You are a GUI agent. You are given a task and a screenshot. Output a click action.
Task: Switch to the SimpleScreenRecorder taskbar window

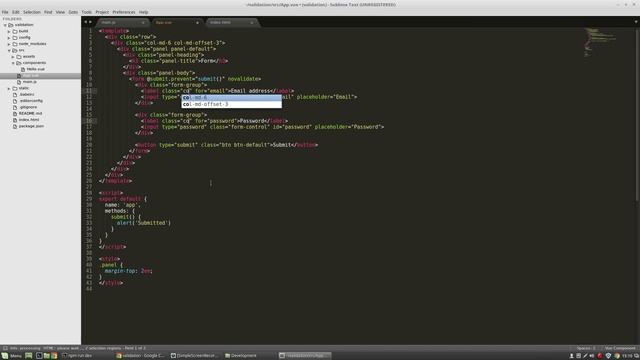click(194, 356)
